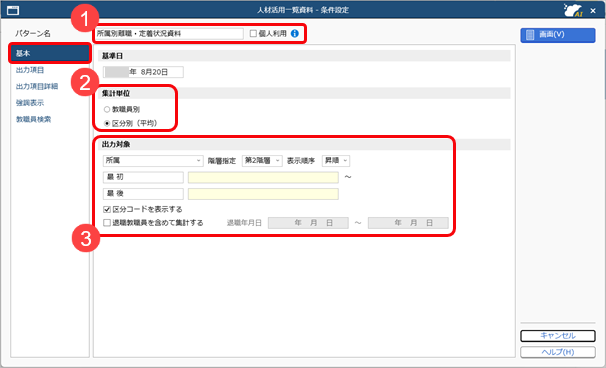
Task: Switch to the 出力項目 tab
Action: tap(30, 70)
